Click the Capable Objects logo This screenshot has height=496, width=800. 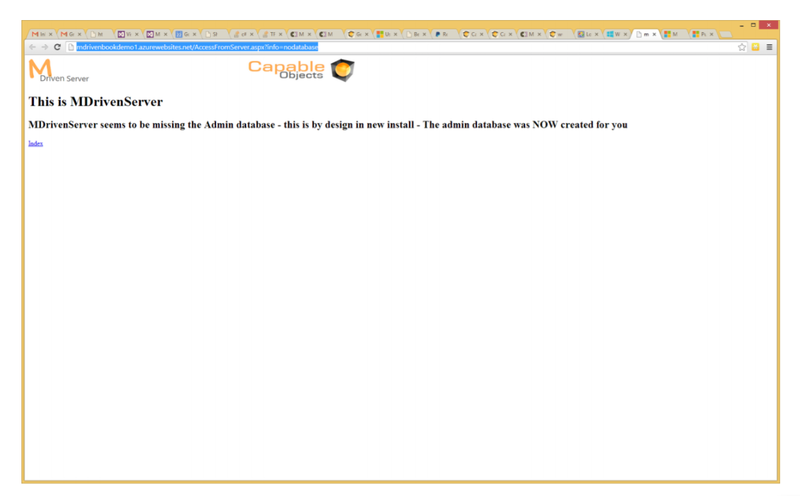[x=301, y=69]
